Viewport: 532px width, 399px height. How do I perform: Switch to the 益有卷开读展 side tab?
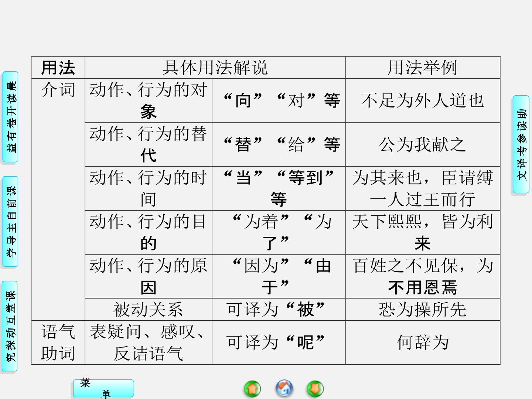10,117
